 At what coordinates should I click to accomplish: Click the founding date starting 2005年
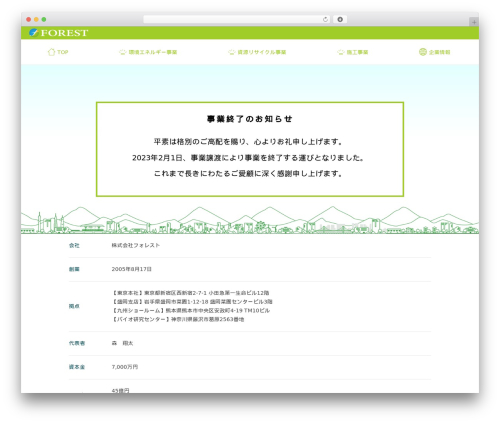pyautogui.click(x=132, y=269)
